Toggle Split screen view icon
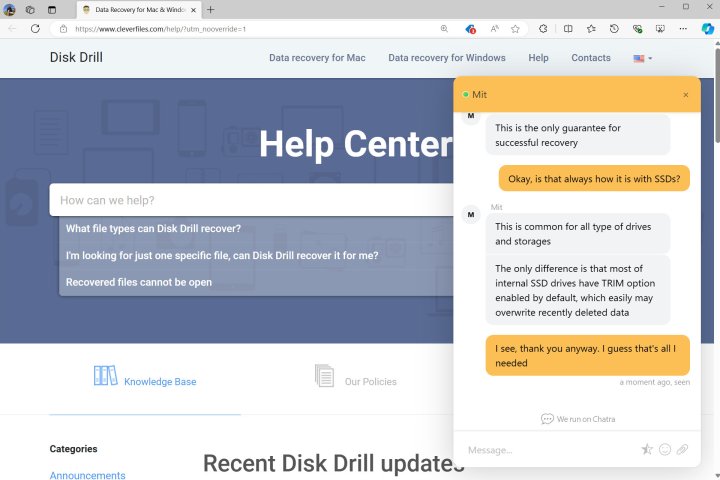The width and height of the screenshot is (720, 480). click(568, 29)
